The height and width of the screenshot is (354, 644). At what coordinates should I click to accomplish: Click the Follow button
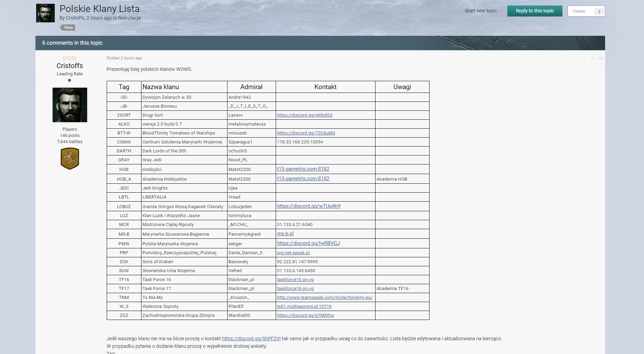[x=579, y=11]
